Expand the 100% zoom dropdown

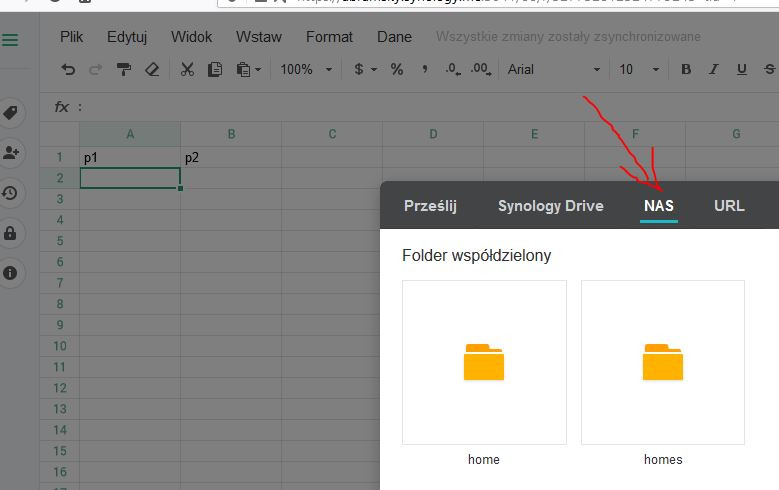pyautogui.click(x=304, y=70)
